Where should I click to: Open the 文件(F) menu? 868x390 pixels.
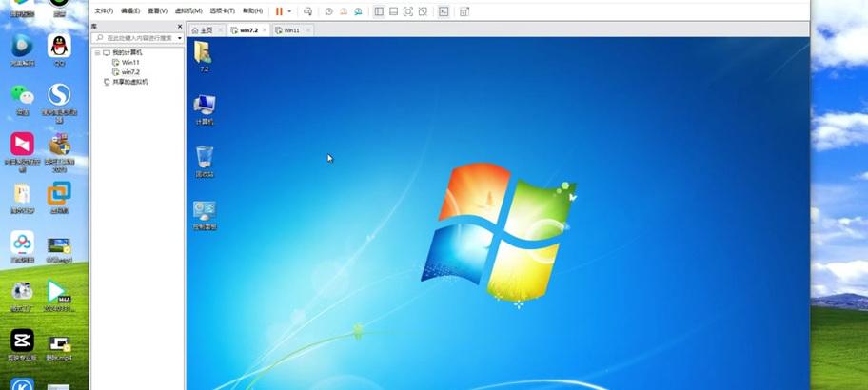click(x=104, y=11)
